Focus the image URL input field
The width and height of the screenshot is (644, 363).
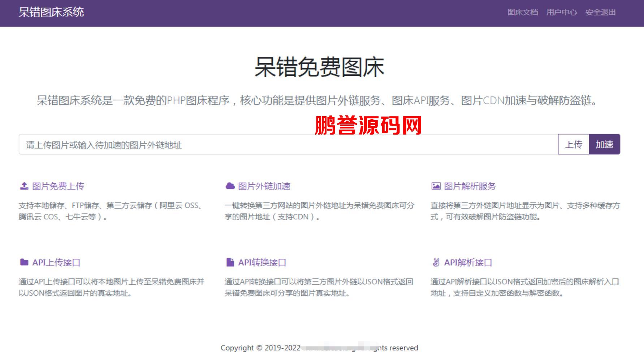288,144
